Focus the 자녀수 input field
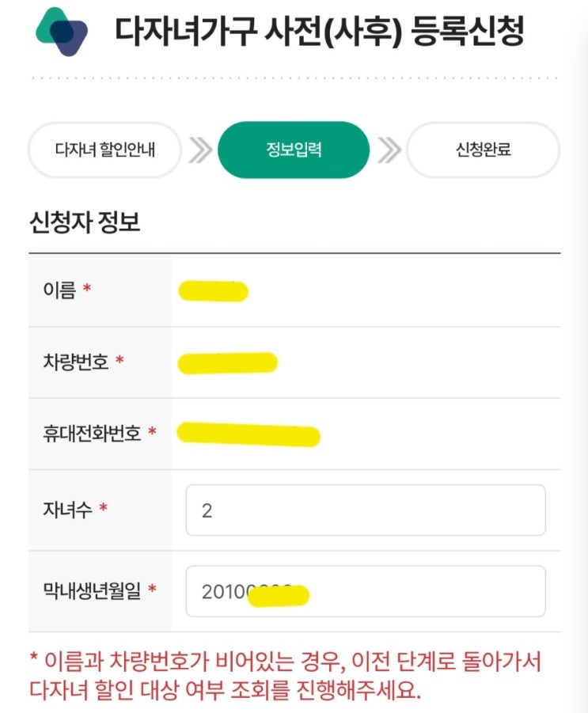Viewport: 588px width, 713px height. click(x=366, y=510)
